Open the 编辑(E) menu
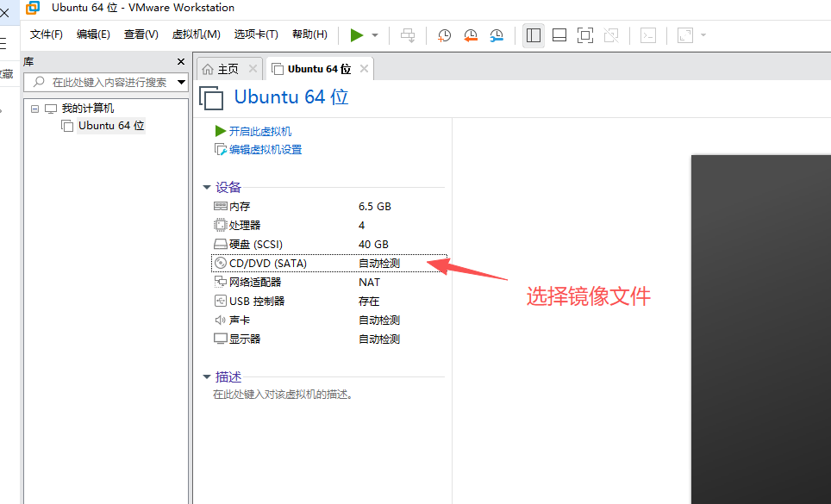This screenshot has height=504, width=831. 93,34
